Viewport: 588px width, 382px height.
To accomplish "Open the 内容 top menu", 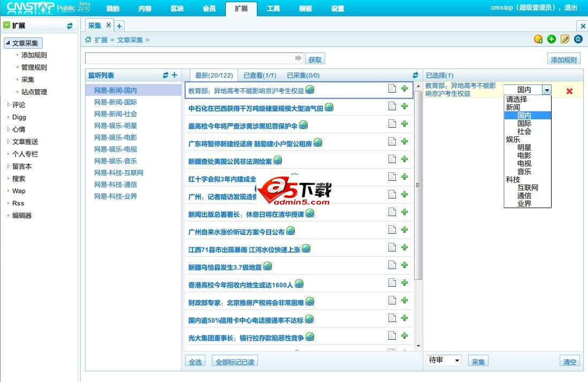I will [145, 9].
